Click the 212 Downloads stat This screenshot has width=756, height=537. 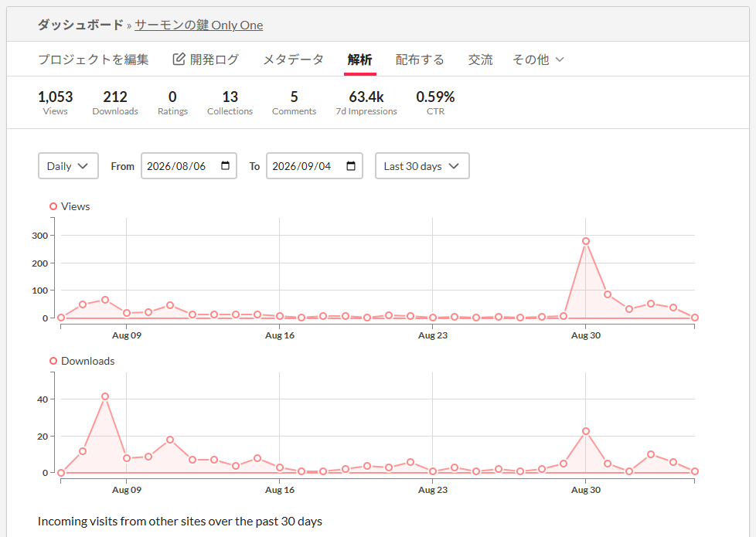115,103
